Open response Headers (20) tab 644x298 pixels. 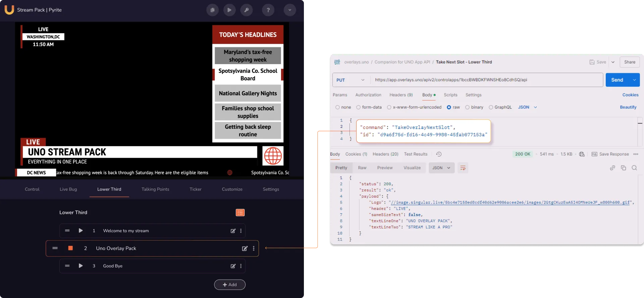coord(385,154)
